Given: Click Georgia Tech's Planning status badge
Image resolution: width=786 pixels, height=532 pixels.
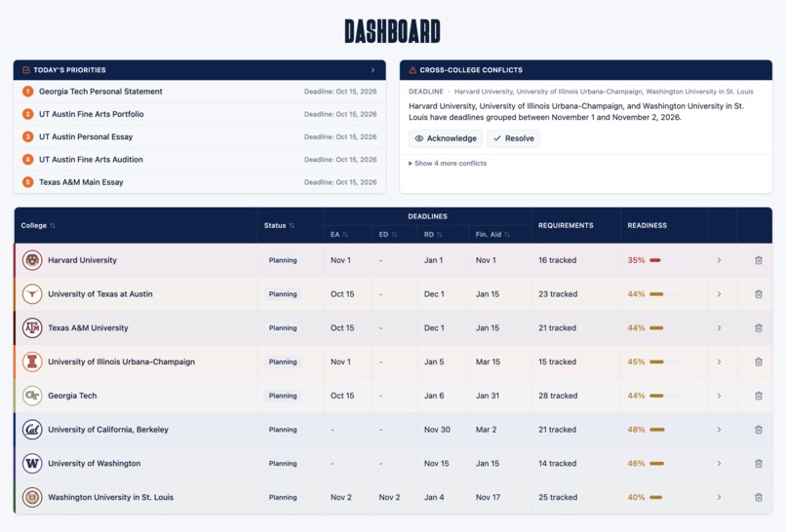Looking at the screenshot, I should pyautogui.click(x=283, y=396).
